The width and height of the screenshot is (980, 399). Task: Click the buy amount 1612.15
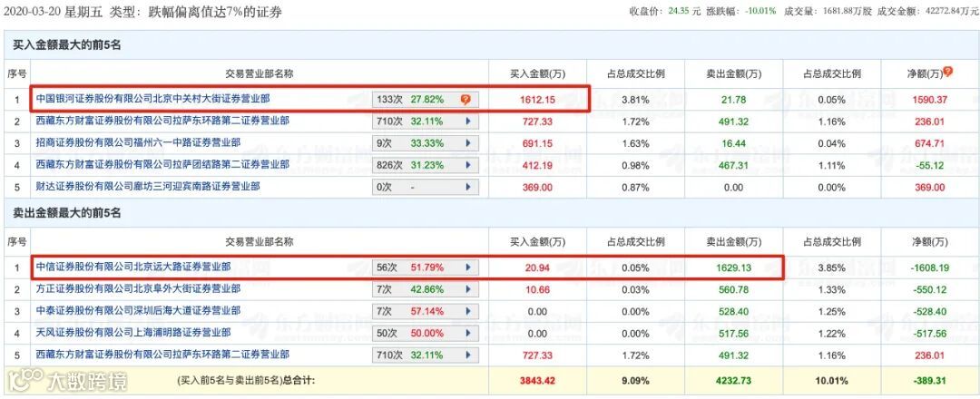[537, 99]
